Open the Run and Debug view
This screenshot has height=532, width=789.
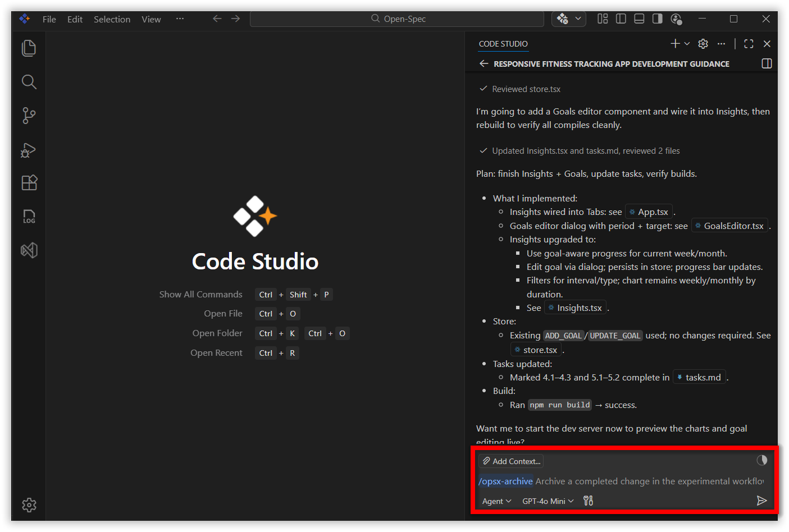coord(29,149)
